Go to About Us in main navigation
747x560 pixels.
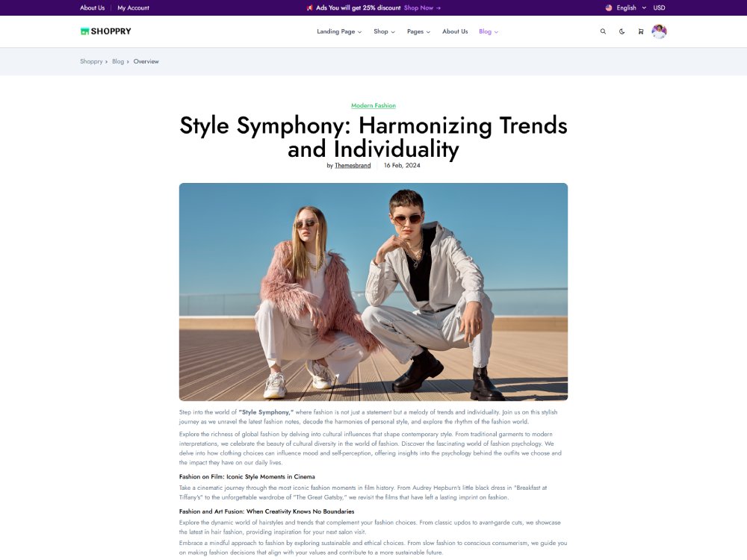coord(455,31)
